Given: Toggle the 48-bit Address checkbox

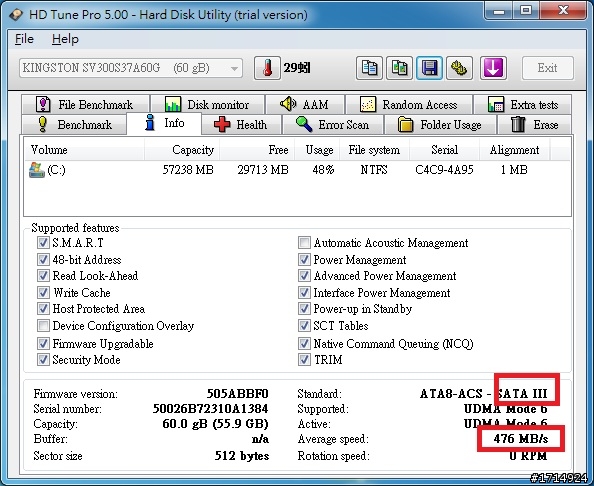Looking at the screenshot, I should 43,259.
